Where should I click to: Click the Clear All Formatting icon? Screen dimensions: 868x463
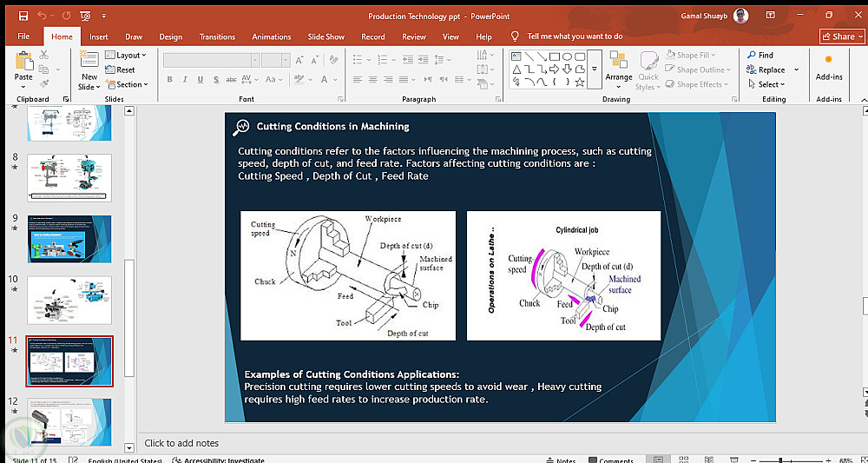(333, 60)
